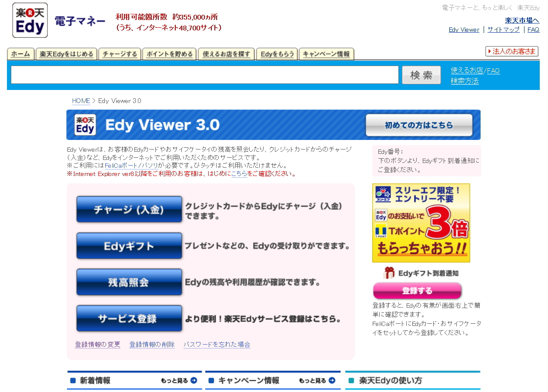Open the Edyをもらう tab
548x392 pixels.
click(x=277, y=54)
